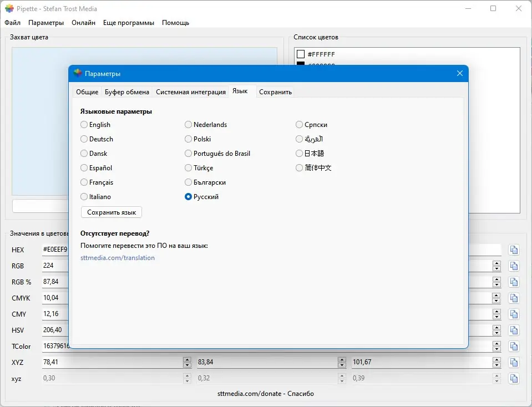
Task: Click the HSV value field 206,40
Action: [x=55, y=330]
